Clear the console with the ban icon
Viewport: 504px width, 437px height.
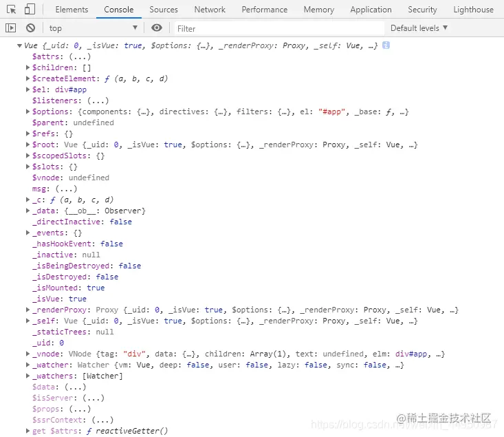tap(30, 28)
